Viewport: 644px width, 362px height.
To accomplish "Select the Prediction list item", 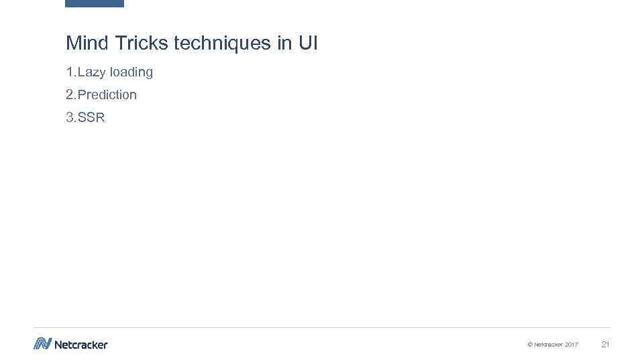I will (x=101, y=95).
